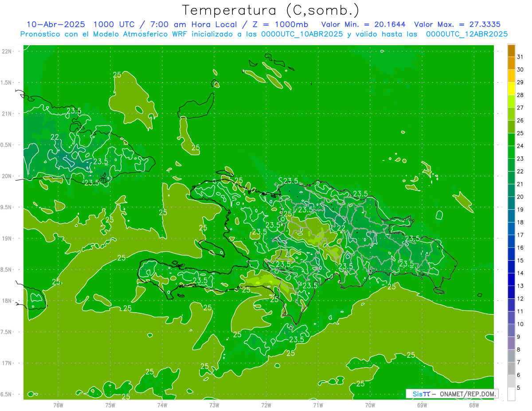Pick the purple legend band between 9 and 10
This screenshot has width=532, height=411.
[x=511, y=330]
